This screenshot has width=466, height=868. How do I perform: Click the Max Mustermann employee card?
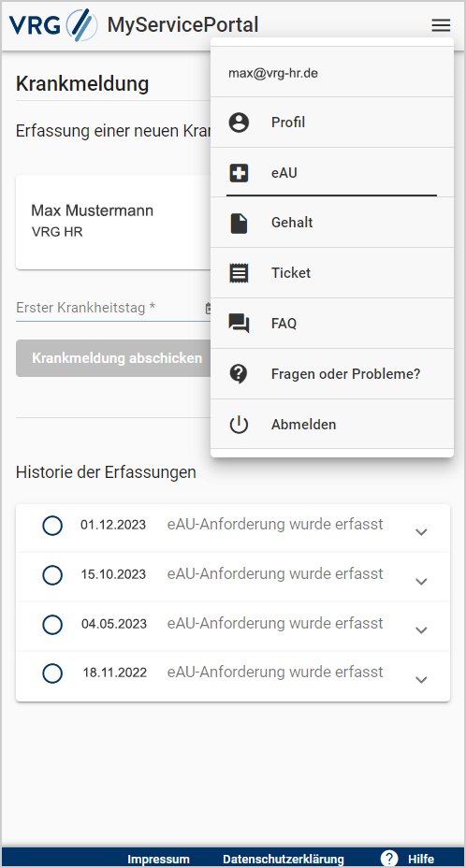[x=113, y=222]
